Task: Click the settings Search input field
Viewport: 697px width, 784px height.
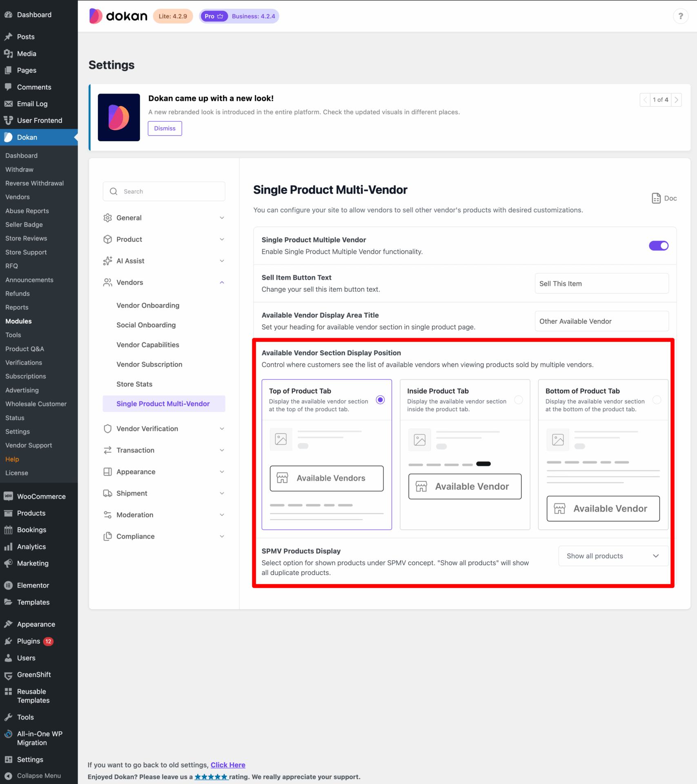Action: [x=164, y=191]
